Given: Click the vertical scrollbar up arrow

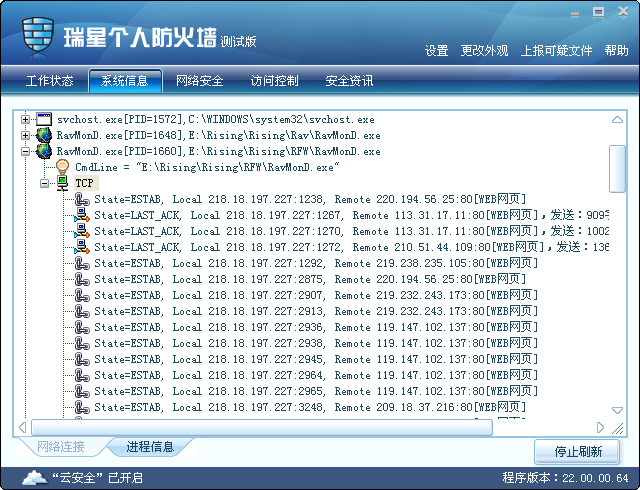Looking at the screenshot, I should click(x=617, y=120).
